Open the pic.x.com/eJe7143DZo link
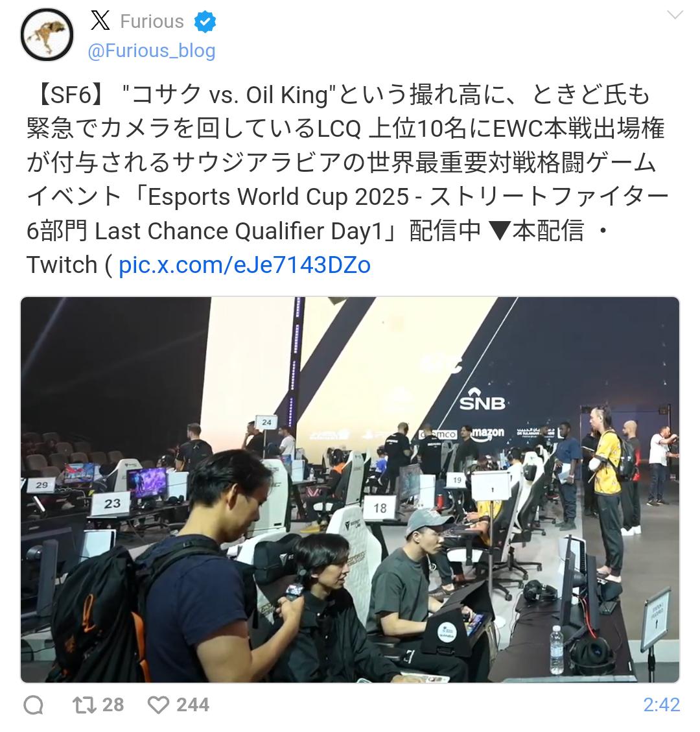Image resolution: width=700 pixels, height=732 pixels. (x=244, y=265)
